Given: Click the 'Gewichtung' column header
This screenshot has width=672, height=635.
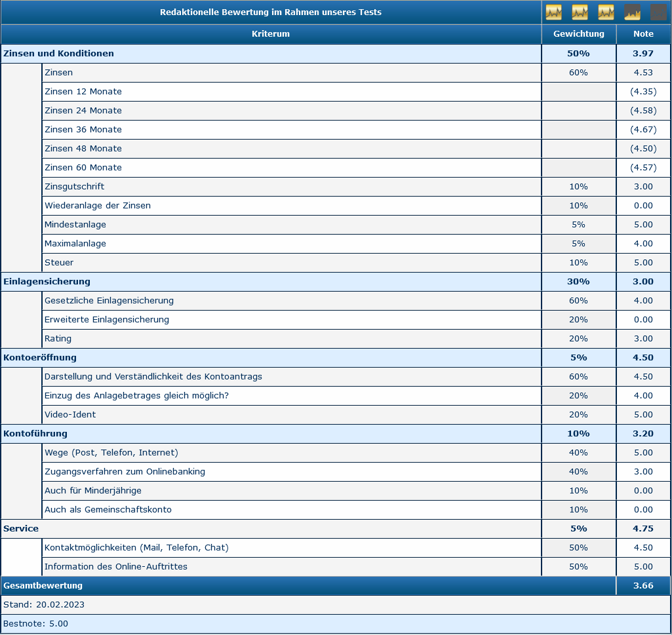Looking at the screenshot, I should 578,34.
